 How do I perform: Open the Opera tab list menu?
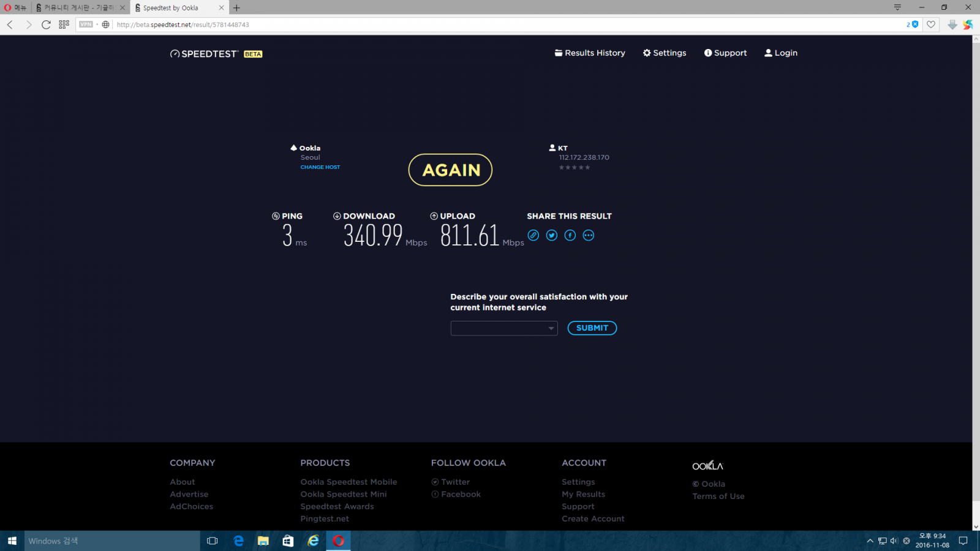[x=897, y=7]
